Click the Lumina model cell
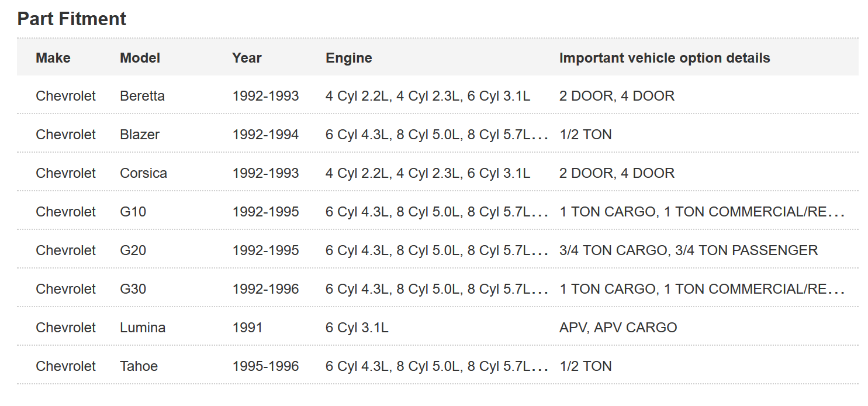This screenshot has width=868, height=406. click(x=142, y=328)
